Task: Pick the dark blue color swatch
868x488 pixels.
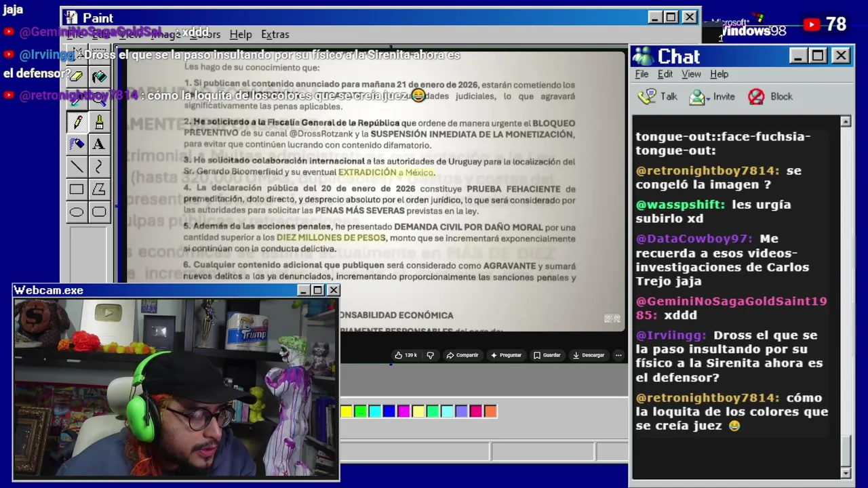Action: 389,411
